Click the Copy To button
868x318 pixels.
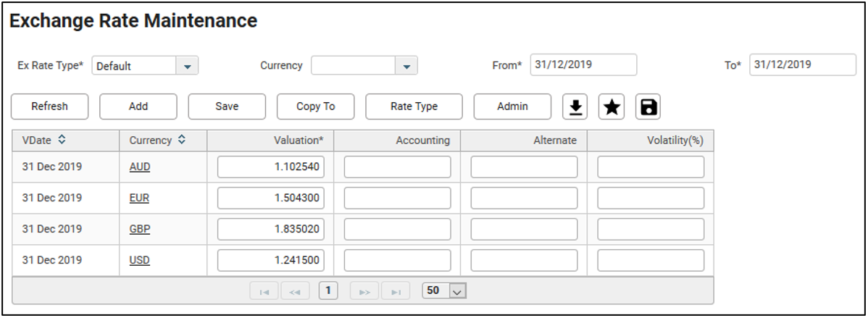coord(315,106)
